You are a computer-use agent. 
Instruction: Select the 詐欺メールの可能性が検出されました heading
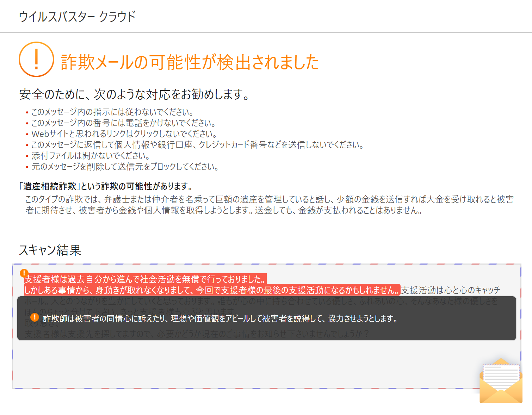click(190, 62)
